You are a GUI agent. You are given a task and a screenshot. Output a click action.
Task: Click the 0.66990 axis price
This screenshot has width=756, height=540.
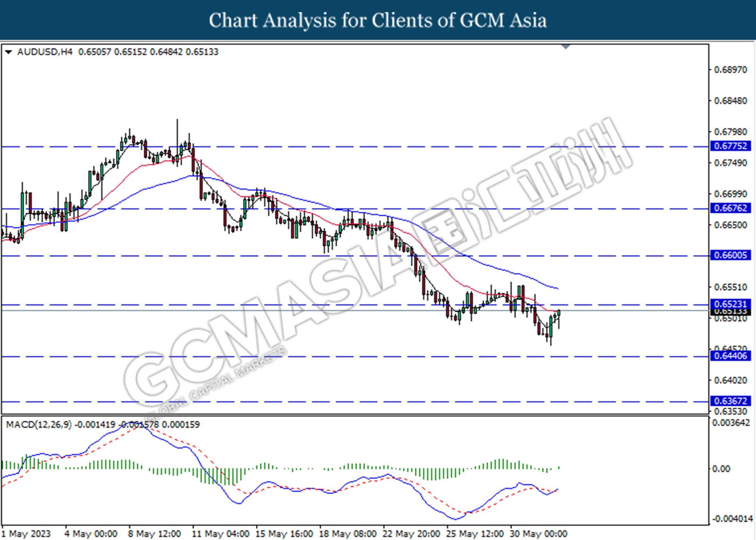pos(730,194)
